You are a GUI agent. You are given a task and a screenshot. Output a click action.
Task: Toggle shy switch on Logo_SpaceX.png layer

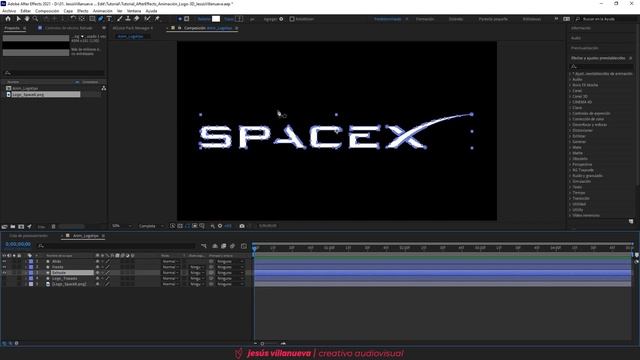click(98, 284)
